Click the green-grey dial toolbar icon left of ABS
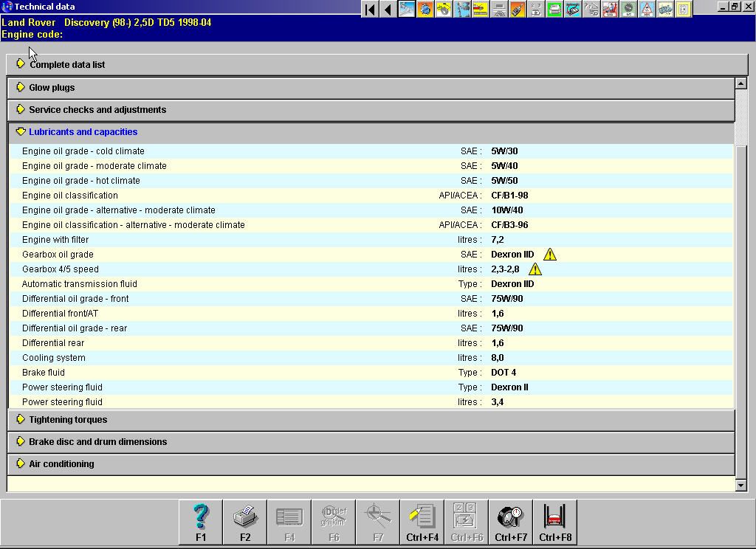The width and height of the screenshot is (756, 549). click(628, 9)
